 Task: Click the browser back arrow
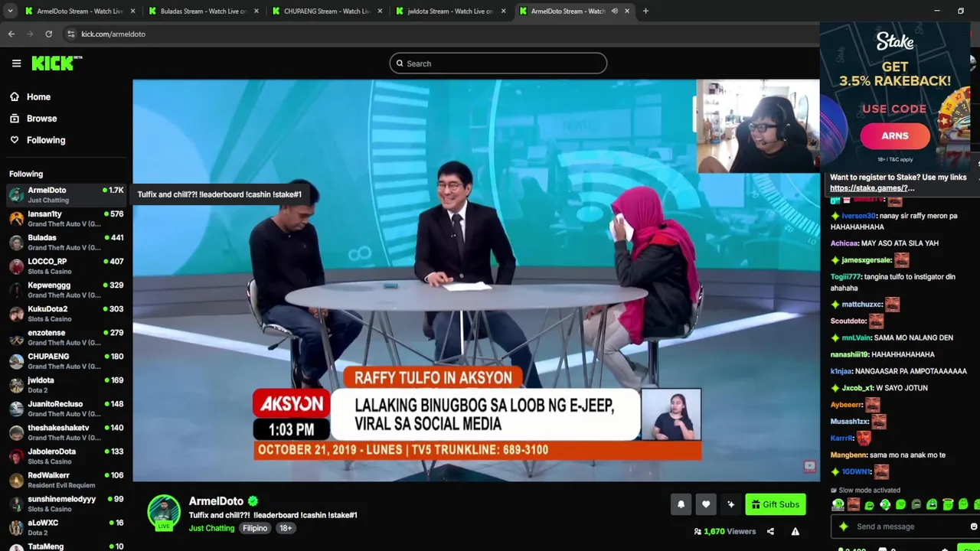11,34
